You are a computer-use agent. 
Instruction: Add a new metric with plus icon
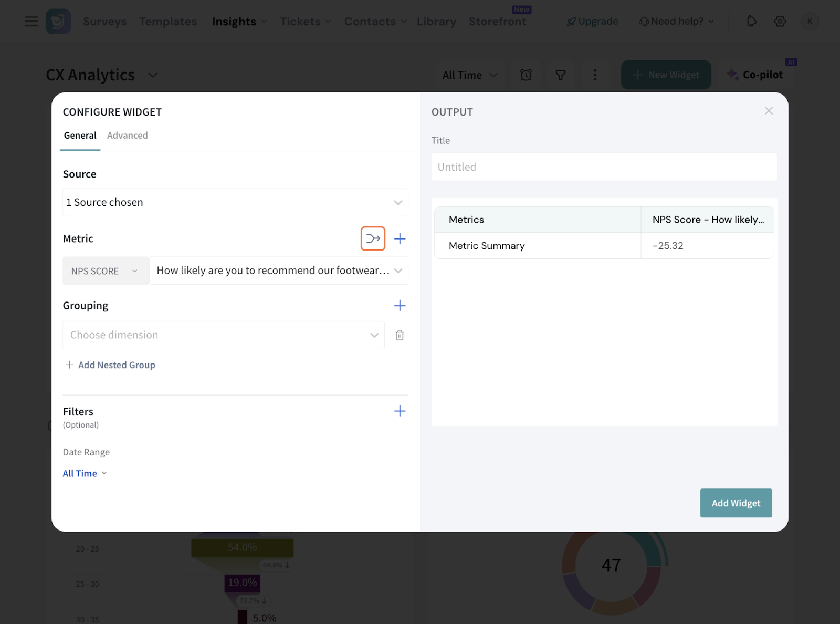(x=400, y=238)
